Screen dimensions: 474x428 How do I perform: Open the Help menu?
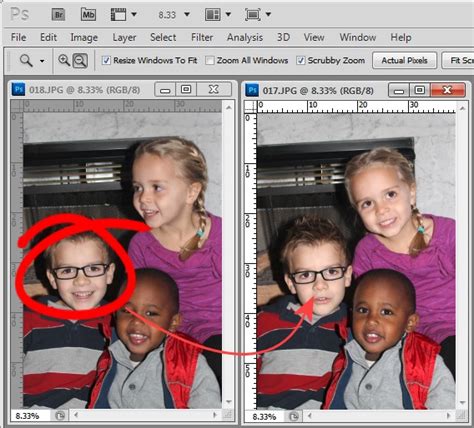coord(401,37)
